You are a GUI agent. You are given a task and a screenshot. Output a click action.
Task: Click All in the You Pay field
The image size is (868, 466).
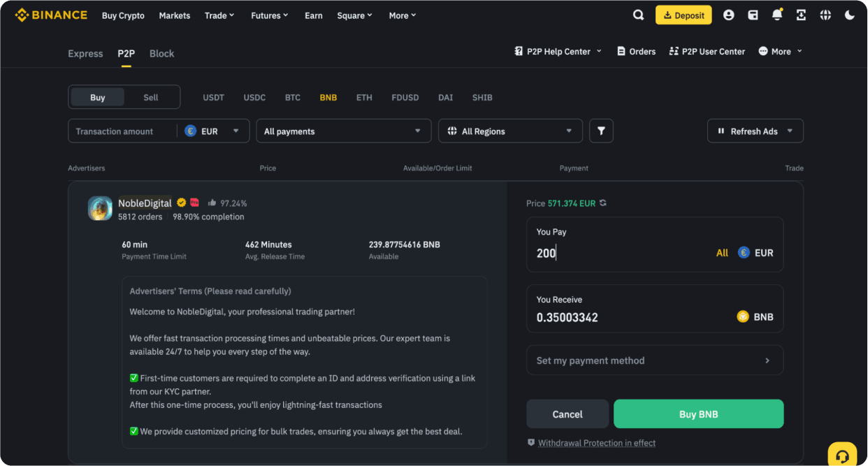click(x=722, y=253)
